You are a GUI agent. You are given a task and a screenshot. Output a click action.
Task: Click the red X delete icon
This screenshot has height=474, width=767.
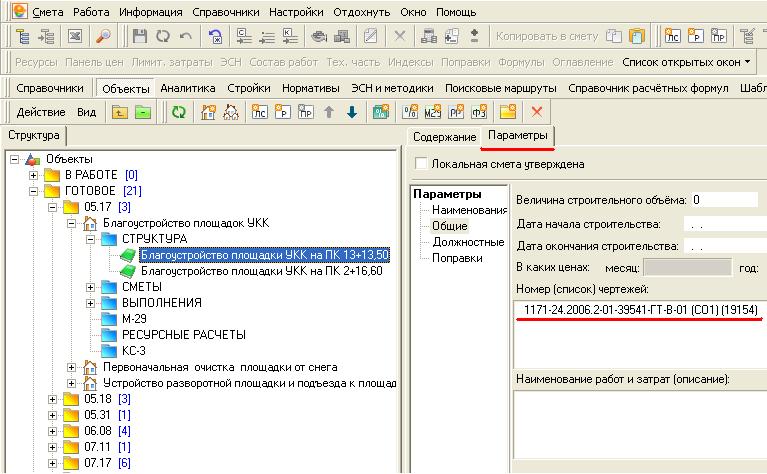tap(537, 112)
